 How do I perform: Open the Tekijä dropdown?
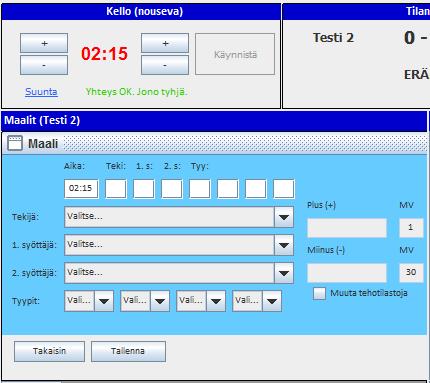point(179,217)
